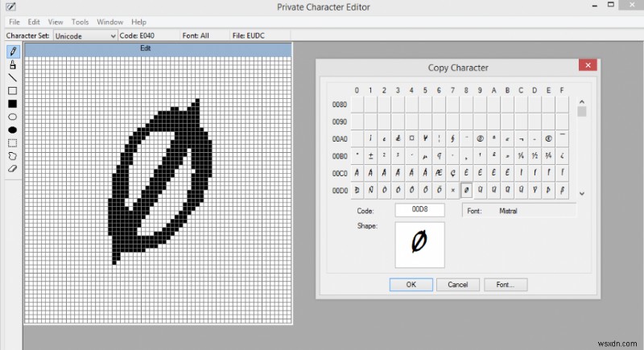Select the Freeform Selection tool
The image size is (644, 350).
[13, 156]
